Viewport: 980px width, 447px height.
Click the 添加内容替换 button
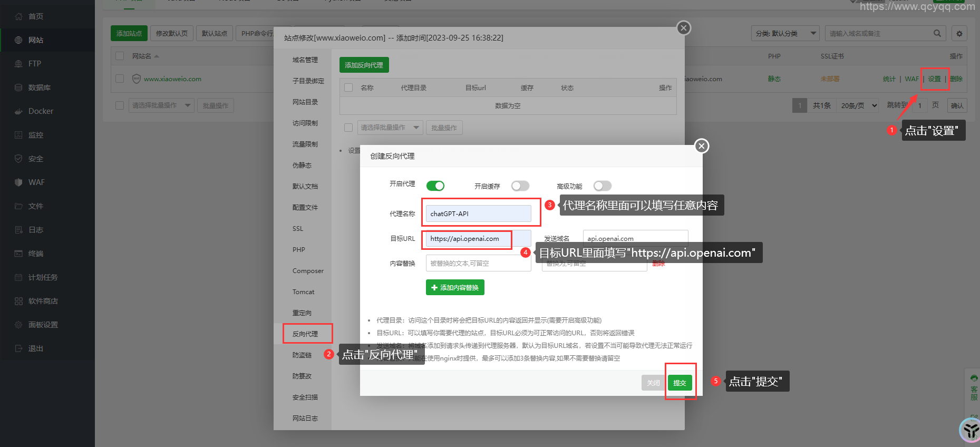[455, 287]
